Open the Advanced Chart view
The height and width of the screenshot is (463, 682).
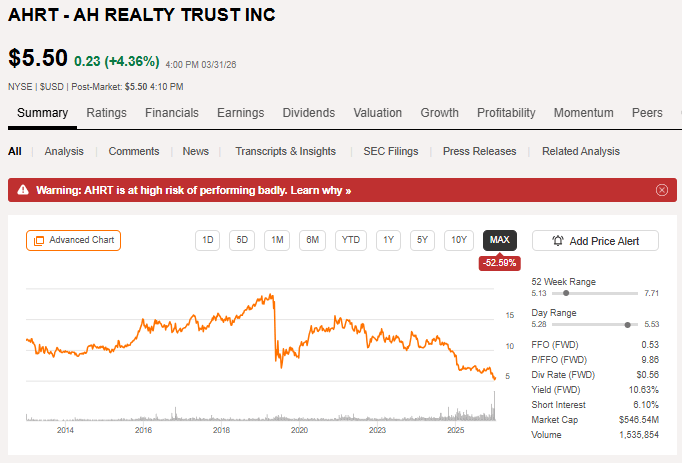73,240
